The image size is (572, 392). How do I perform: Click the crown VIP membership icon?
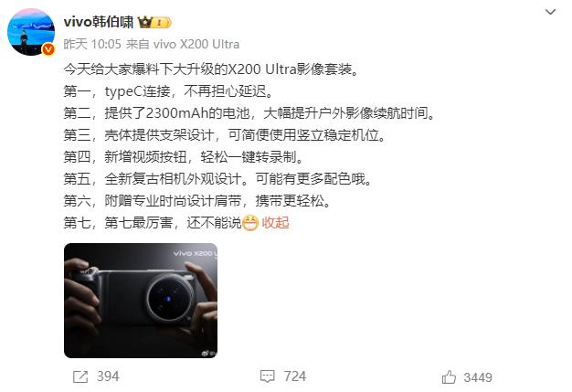pyautogui.click(x=144, y=22)
